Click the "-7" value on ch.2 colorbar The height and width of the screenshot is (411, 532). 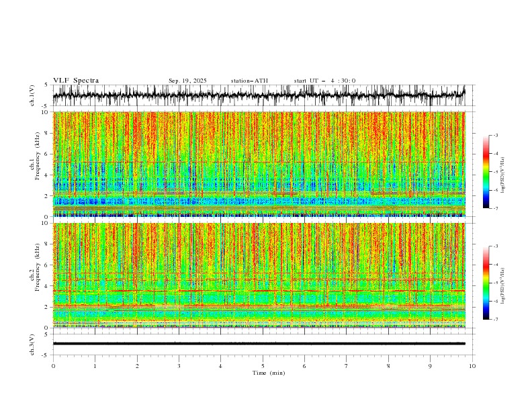click(x=495, y=320)
